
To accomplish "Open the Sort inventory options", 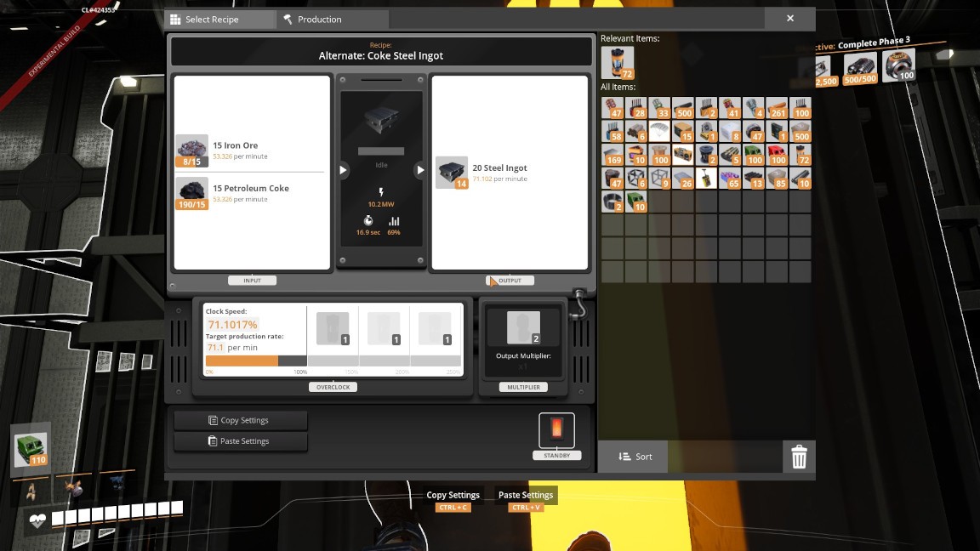I will click(x=634, y=457).
